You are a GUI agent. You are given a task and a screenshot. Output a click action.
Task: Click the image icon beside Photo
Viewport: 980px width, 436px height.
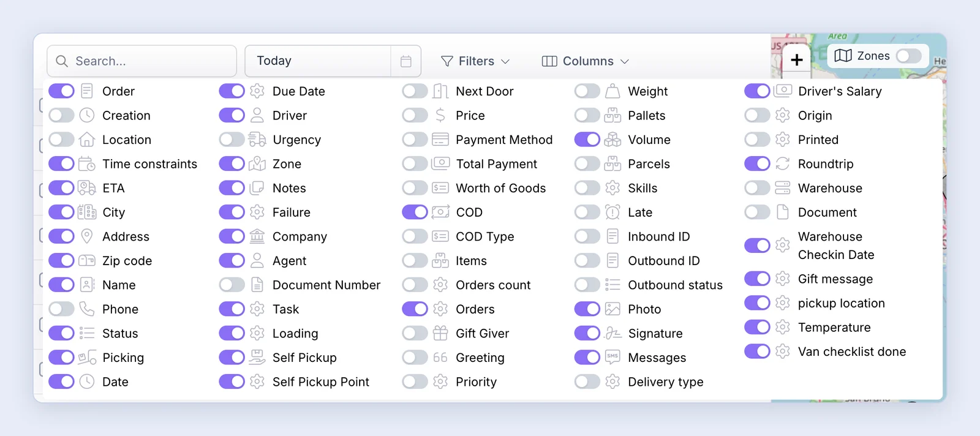(x=612, y=309)
